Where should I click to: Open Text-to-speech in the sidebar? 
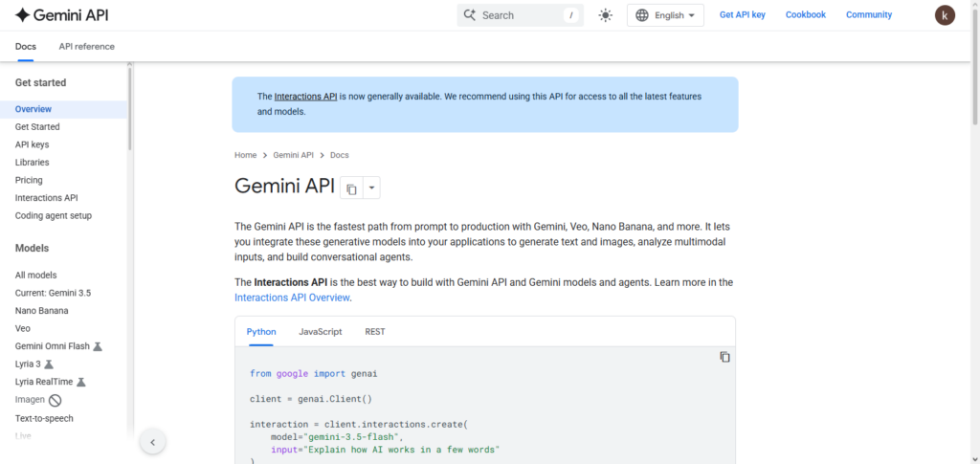click(44, 418)
